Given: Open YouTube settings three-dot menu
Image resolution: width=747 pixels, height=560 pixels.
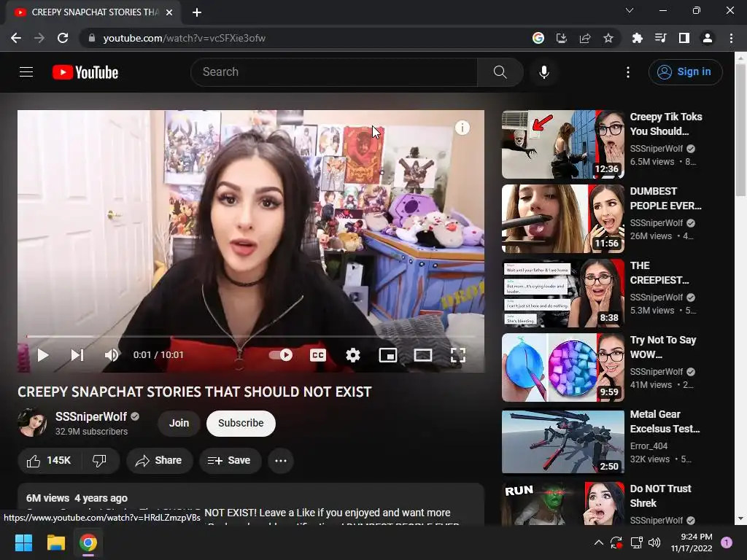Looking at the screenshot, I should click(628, 72).
